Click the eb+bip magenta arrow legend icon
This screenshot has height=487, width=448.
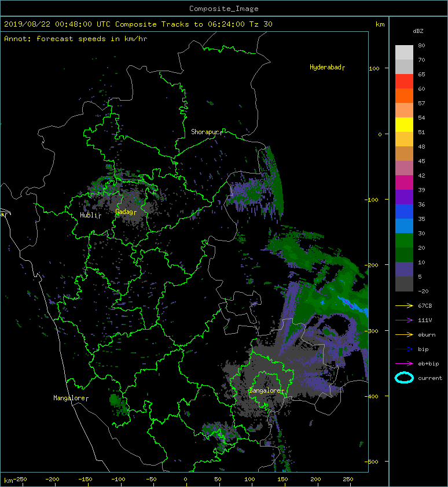point(404,364)
